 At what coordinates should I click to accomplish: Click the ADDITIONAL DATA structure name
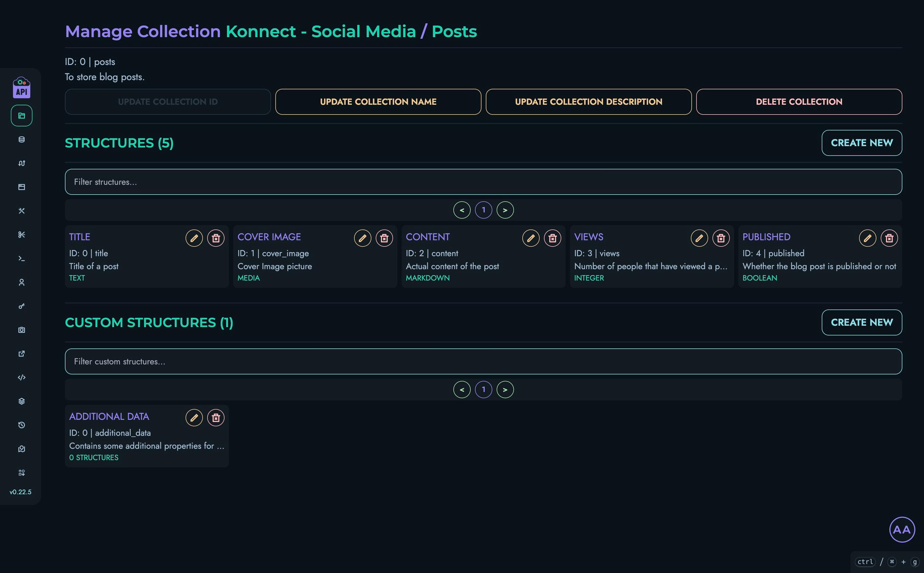click(109, 416)
